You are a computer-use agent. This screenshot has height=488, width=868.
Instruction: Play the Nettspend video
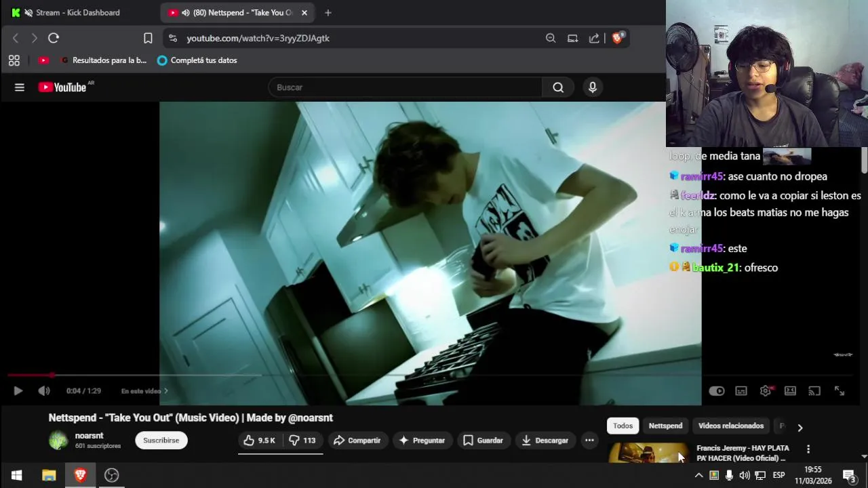tap(18, 391)
